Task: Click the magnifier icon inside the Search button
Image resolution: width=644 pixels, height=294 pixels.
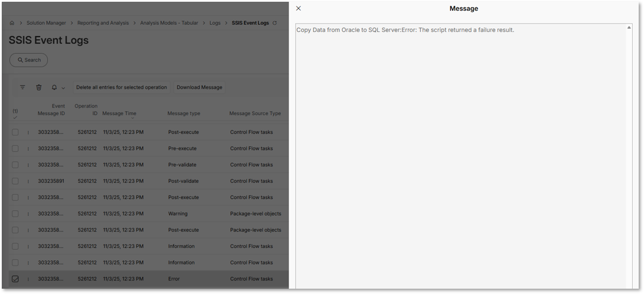Action: [x=20, y=60]
